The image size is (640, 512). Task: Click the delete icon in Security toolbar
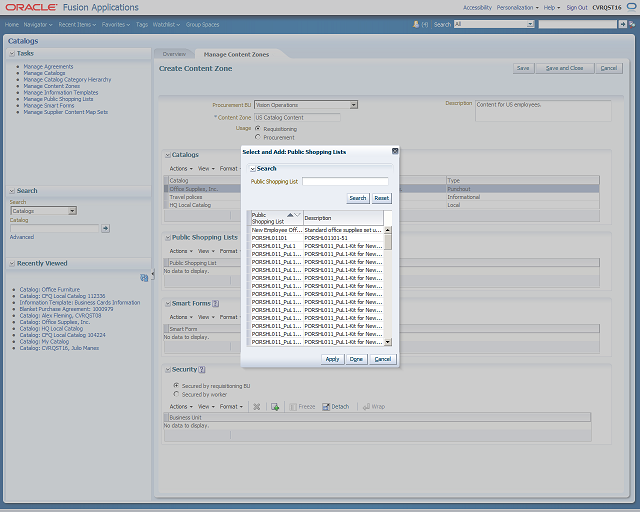pyautogui.click(x=257, y=407)
